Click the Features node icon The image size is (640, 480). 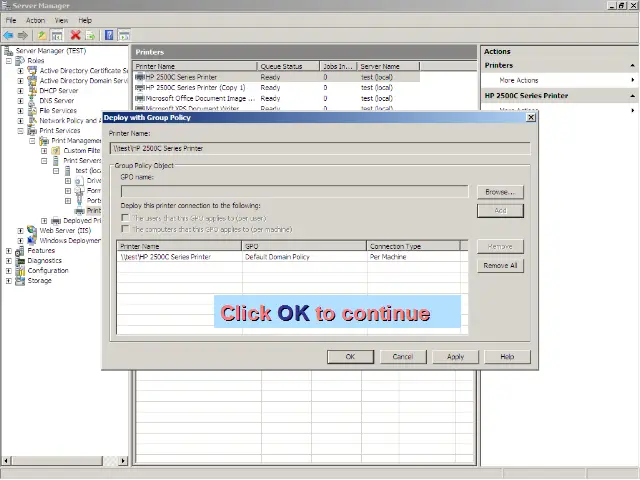[x=20, y=251]
